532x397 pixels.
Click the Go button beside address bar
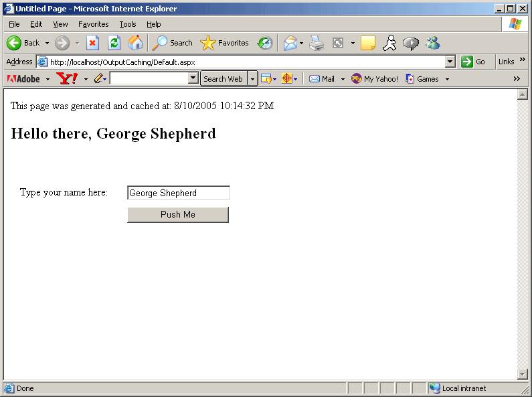pos(473,62)
